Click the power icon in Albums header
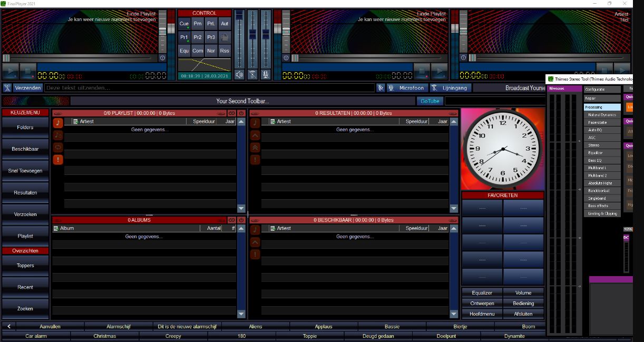The image size is (644, 342). (x=241, y=220)
